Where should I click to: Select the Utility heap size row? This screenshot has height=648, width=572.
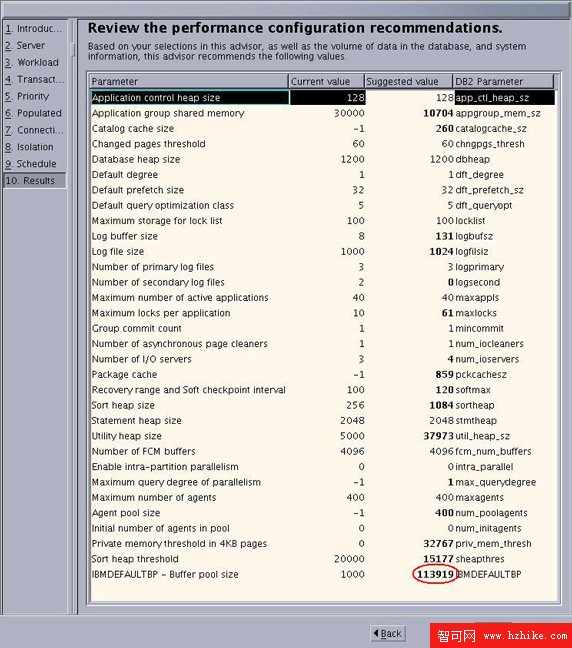click(x=323, y=436)
